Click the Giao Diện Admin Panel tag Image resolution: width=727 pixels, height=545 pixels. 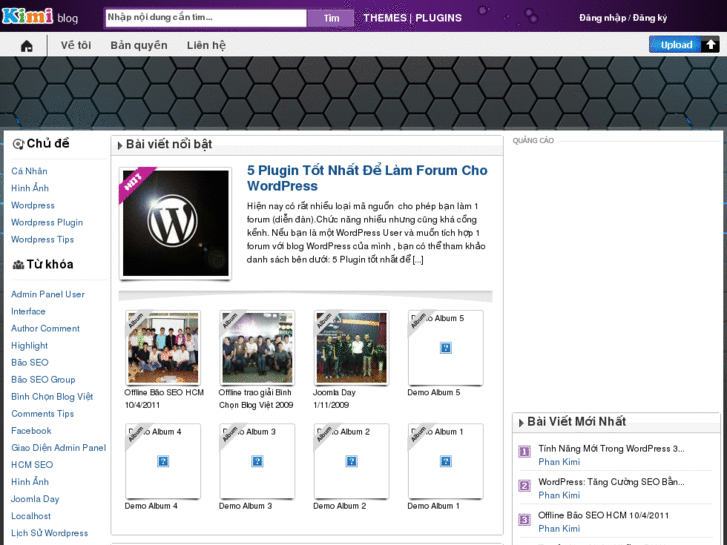point(58,448)
